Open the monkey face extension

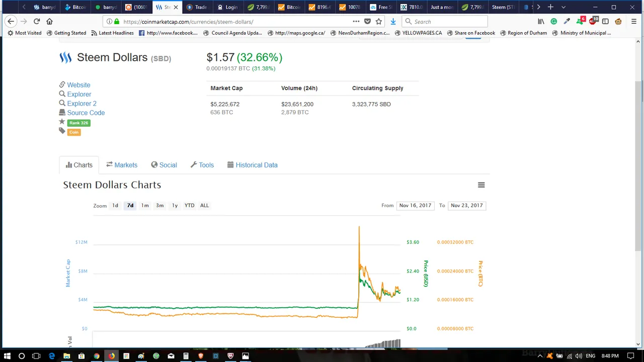pyautogui.click(x=618, y=22)
